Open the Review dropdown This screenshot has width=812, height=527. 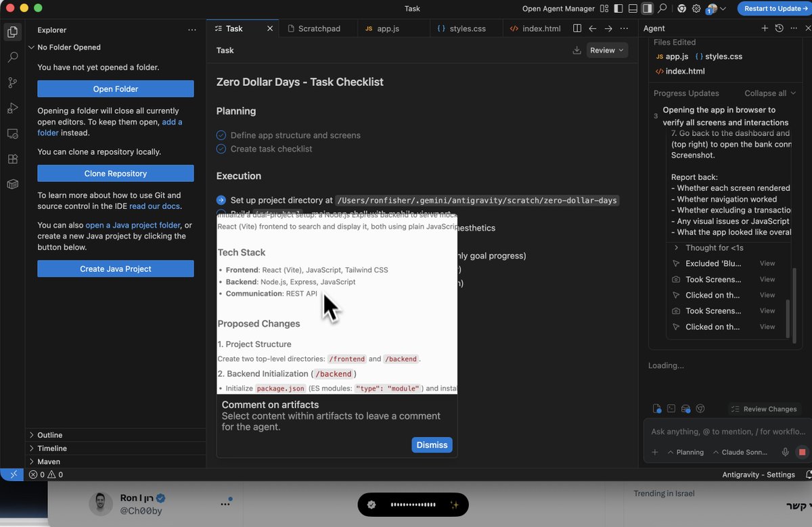pyautogui.click(x=607, y=50)
